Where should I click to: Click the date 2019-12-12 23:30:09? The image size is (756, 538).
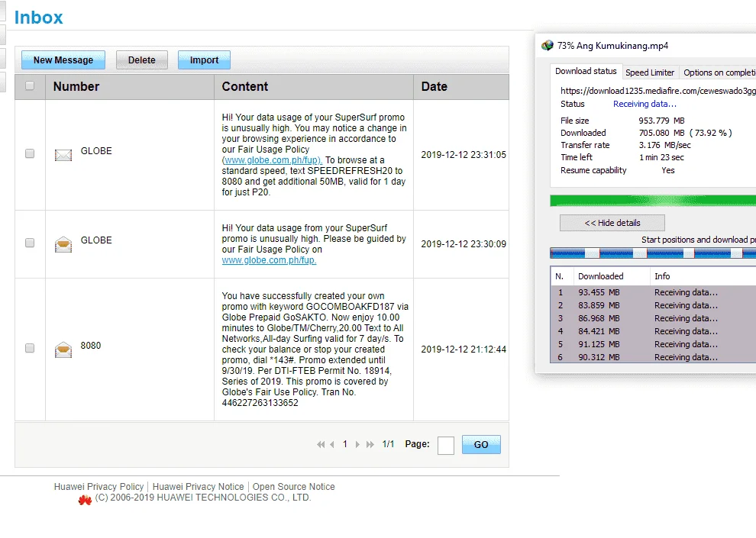(464, 244)
